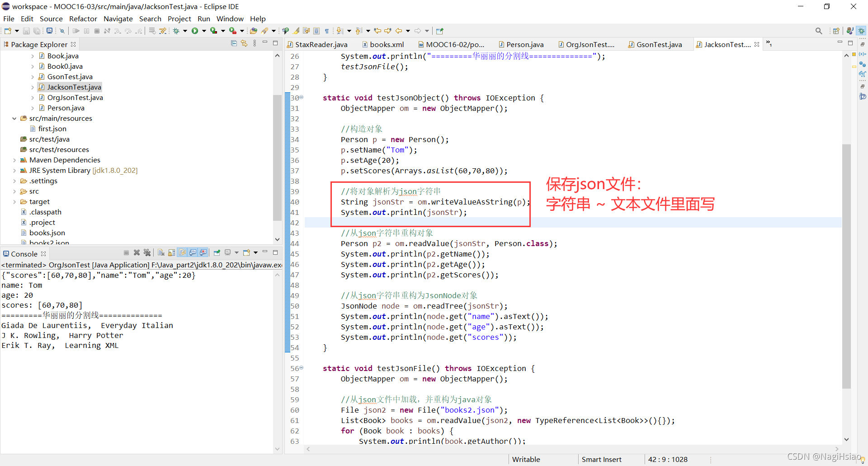
Task: Click the Coverage run icon
Action: click(x=214, y=31)
